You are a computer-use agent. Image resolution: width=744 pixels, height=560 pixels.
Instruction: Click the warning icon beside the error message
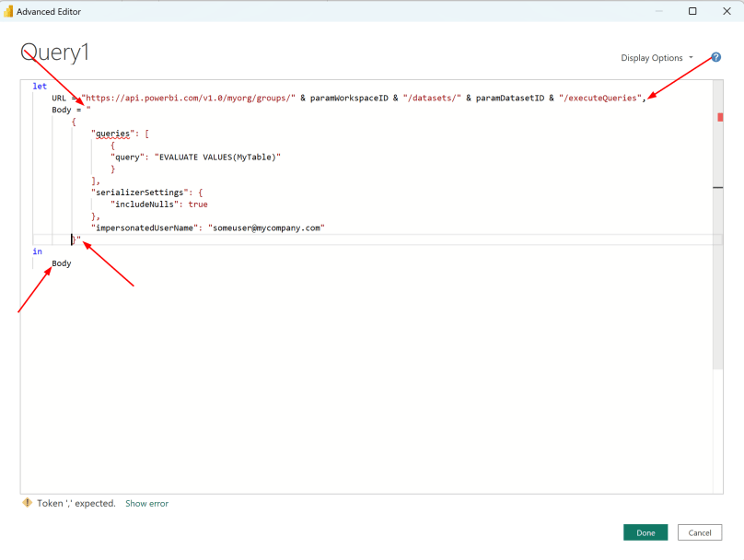click(x=27, y=503)
